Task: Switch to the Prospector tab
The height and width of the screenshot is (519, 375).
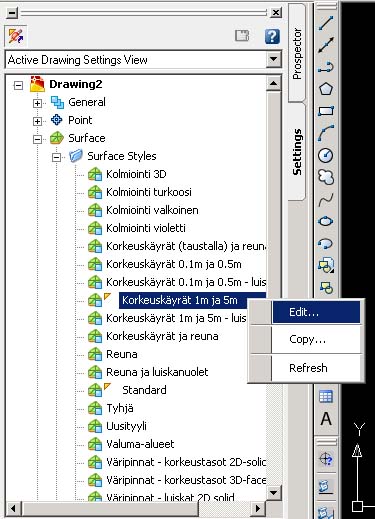Action: tap(297, 53)
